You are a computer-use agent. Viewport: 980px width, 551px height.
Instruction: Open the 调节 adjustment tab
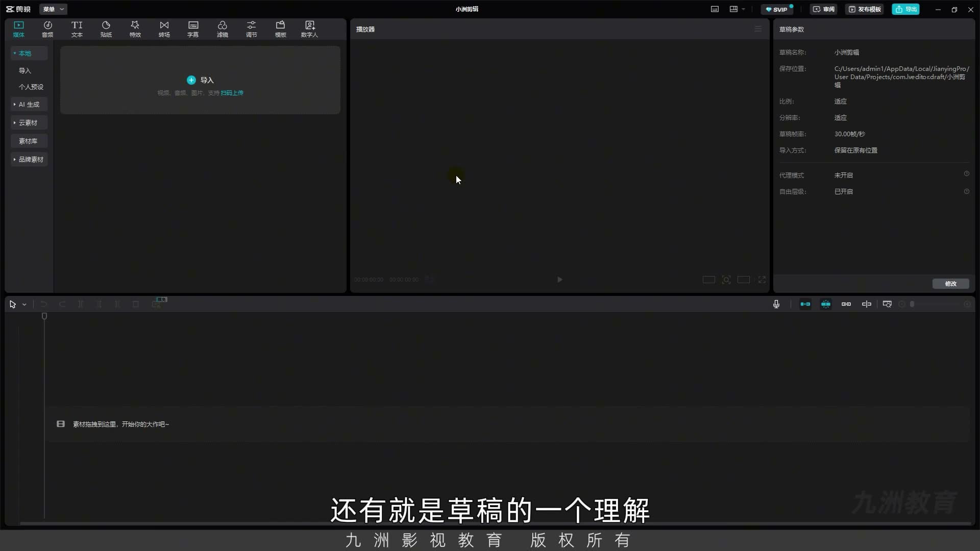252,29
